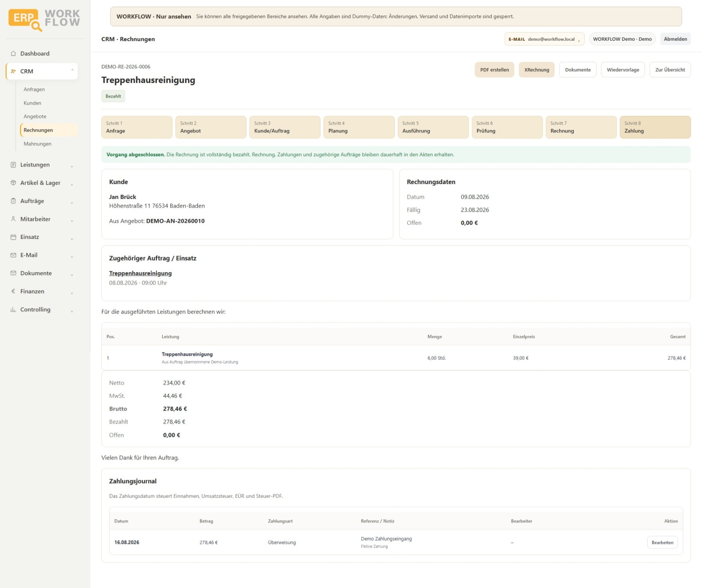The height and width of the screenshot is (588, 702).
Task: Click the Finanzen euro icon
Action: (x=13, y=291)
